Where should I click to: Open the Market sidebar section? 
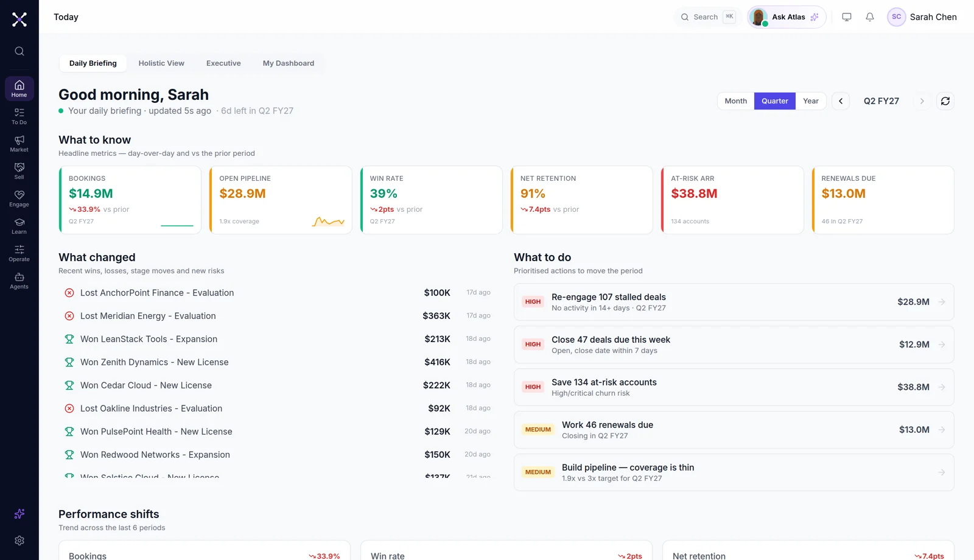[x=19, y=144]
